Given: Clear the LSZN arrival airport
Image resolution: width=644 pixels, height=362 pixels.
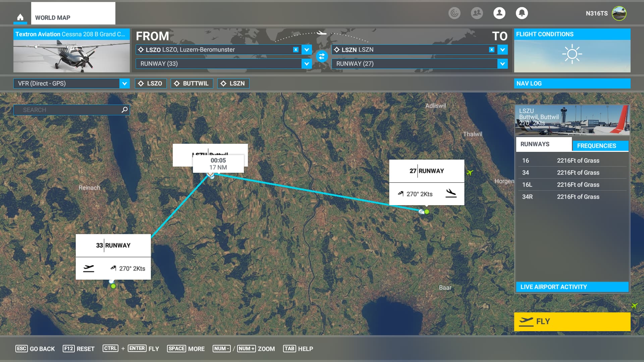Looking at the screenshot, I should point(491,50).
